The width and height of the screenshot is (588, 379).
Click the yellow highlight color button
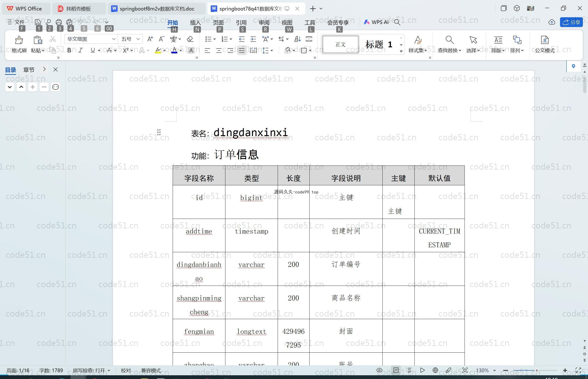pyautogui.click(x=158, y=50)
